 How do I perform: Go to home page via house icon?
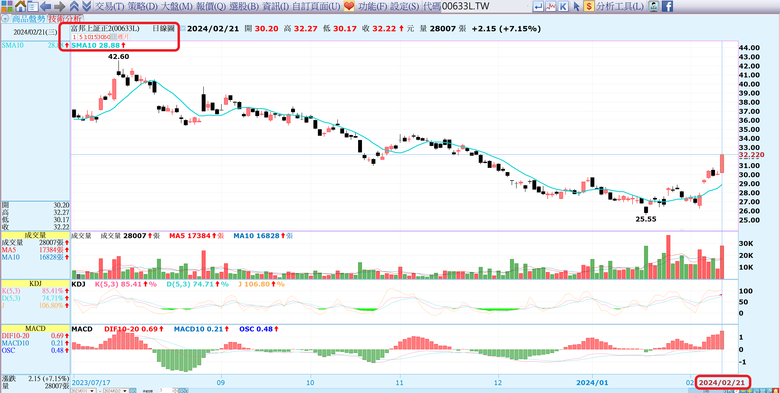[20, 6]
